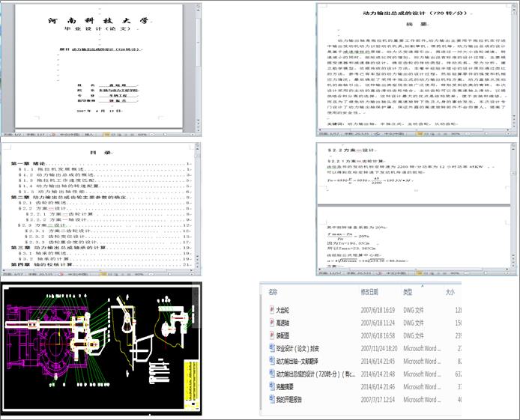Click the Word icon of 动力输出总成的设计(720转-分)
Viewport: 520px width, 420px height.
point(271,374)
